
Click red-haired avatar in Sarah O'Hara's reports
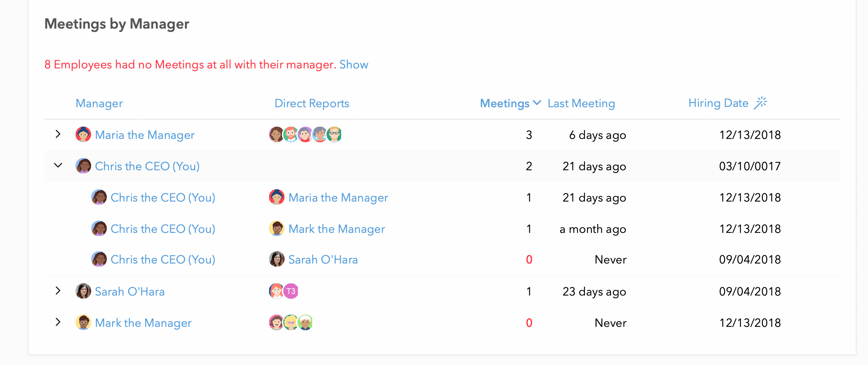(276, 291)
